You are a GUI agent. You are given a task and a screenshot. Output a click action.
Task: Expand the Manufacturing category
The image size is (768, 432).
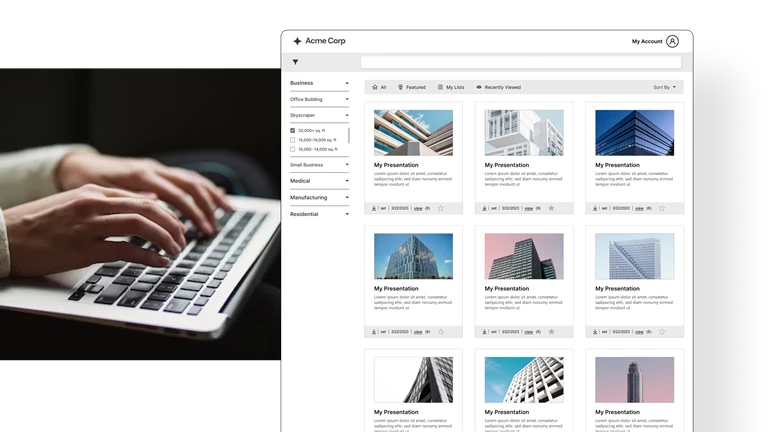click(x=347, y=198)
